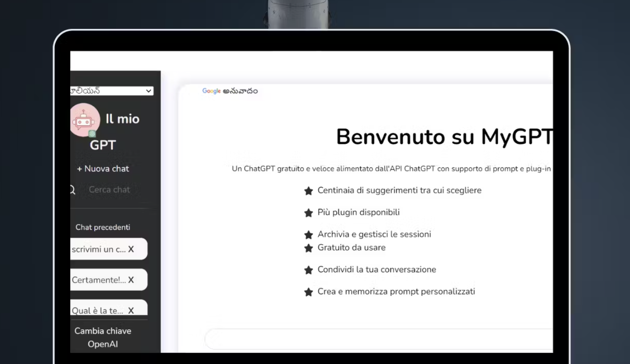Click the star beside 'Più plugin disponibili'
This screenshot has height=364, width=630.
(309, 213)
